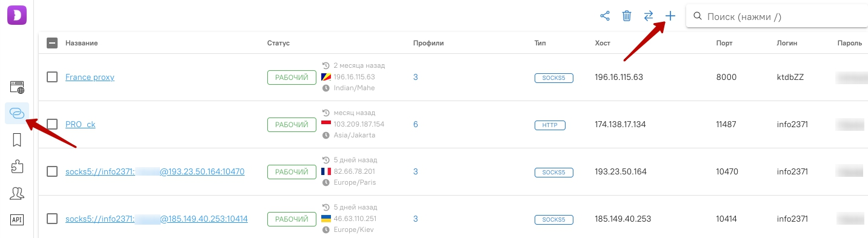This screenshot has width=868, height=238.
Task: Click the swap arrows icon in toolbar
Action: point(649,16)
